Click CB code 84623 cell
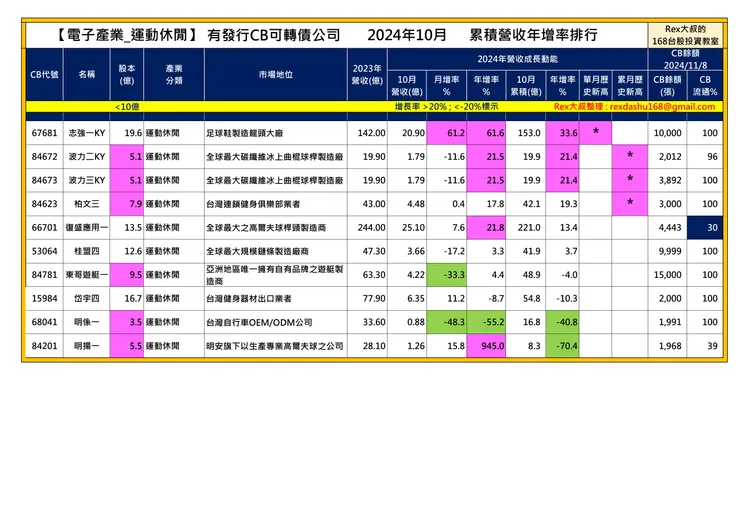This screenshot has width=740, height=523. coord(44,204)
